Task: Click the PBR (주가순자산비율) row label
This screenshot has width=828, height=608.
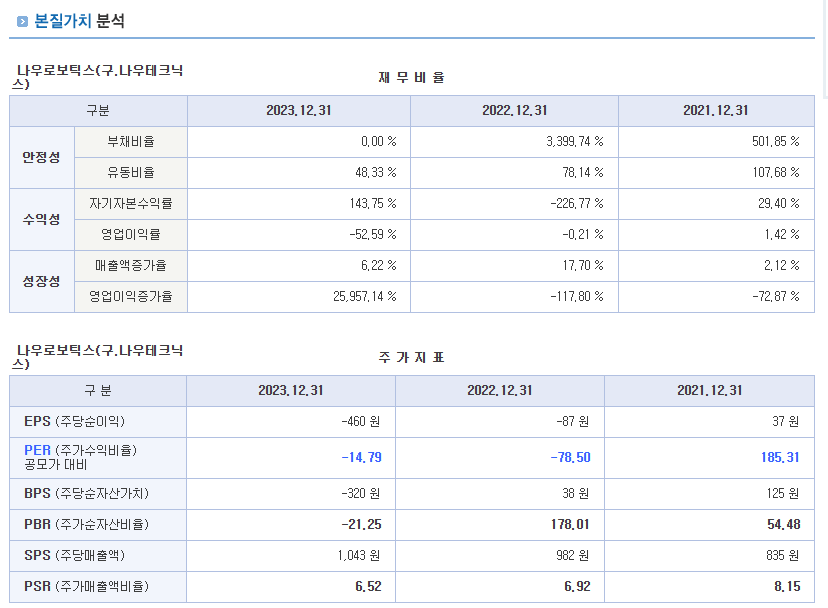Action: (x=87, y=525)
